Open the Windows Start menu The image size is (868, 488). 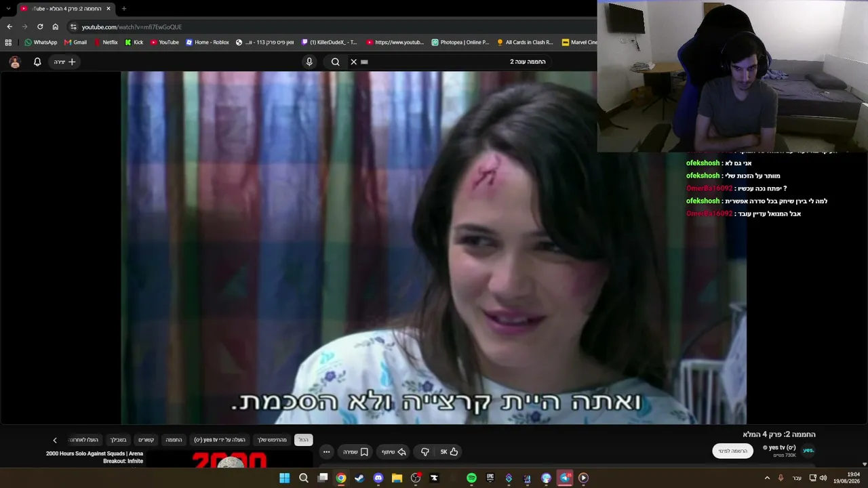coord(285,478)
